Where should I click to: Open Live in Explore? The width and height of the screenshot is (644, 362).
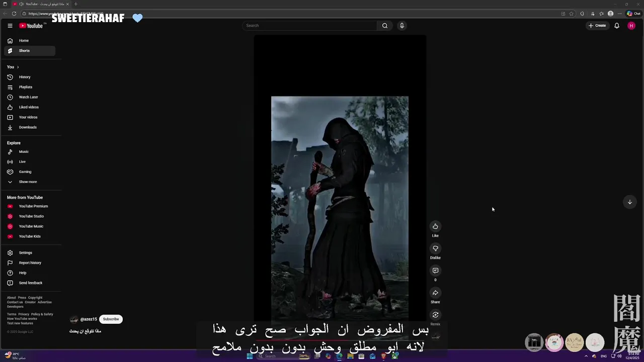coord(30,162)
